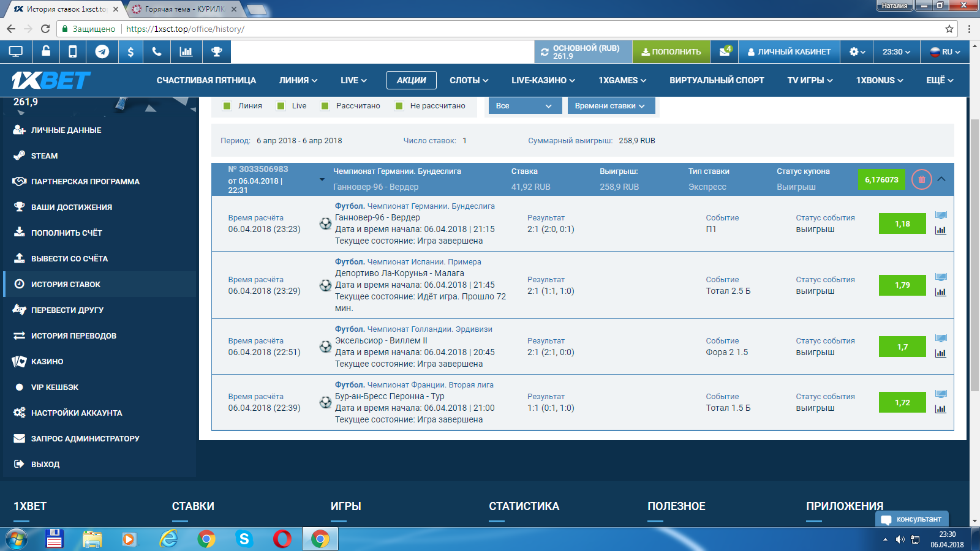The image size is (980, 551).
Task: Click monitor icon for Эксельсиор - Виллем II
Action: (x=941, y=339)
